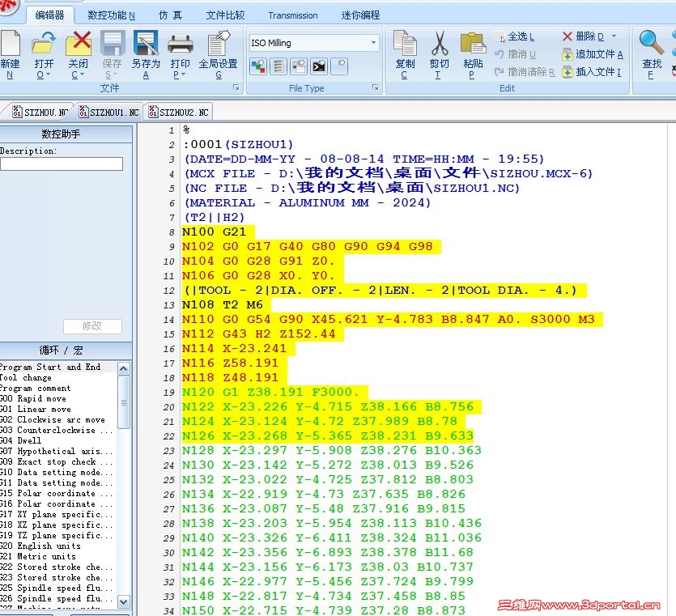
Task: Select the SIZHOU.NC document tab
Action: pos(40,112)
